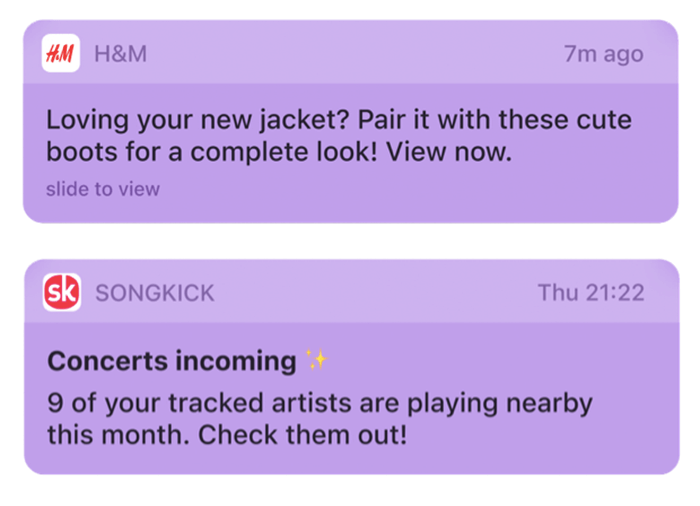
Task: Click the SONGKICK app name label
Action: (155, 293)
